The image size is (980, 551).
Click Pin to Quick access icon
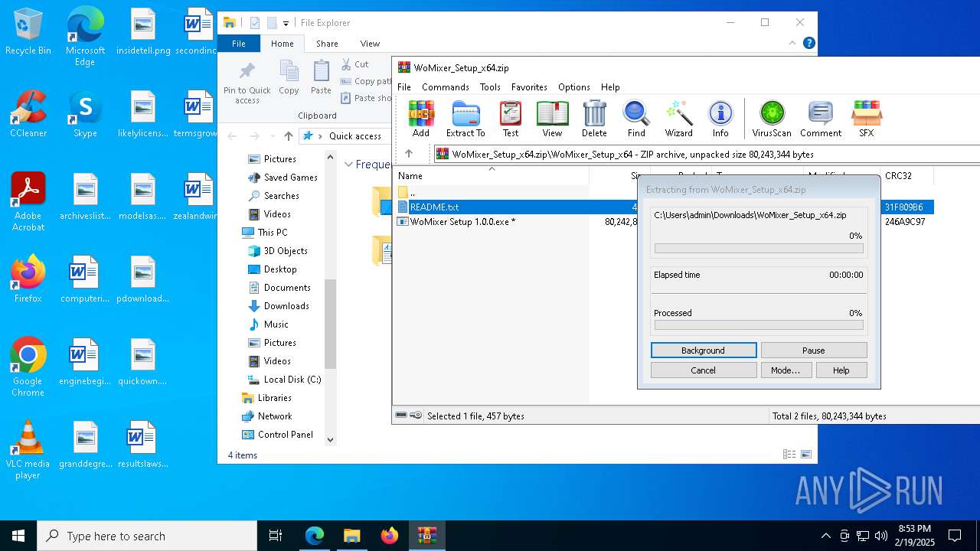pos(247,83)
